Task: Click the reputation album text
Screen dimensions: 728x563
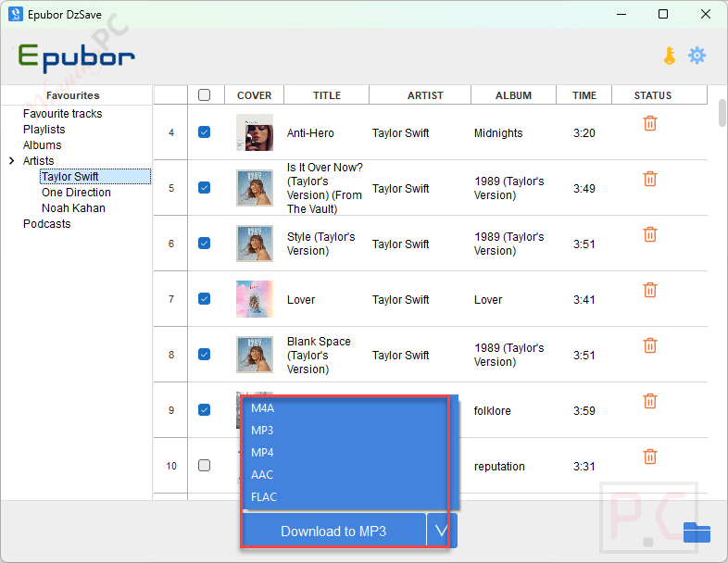Action: (x=499, y=467)
